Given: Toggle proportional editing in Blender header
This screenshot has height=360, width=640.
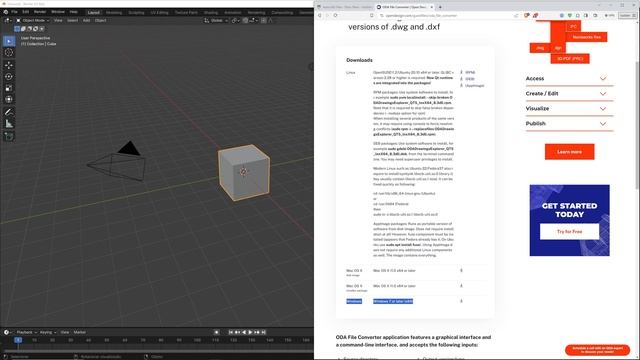Looking at the screenshot, I should [264, 20].
